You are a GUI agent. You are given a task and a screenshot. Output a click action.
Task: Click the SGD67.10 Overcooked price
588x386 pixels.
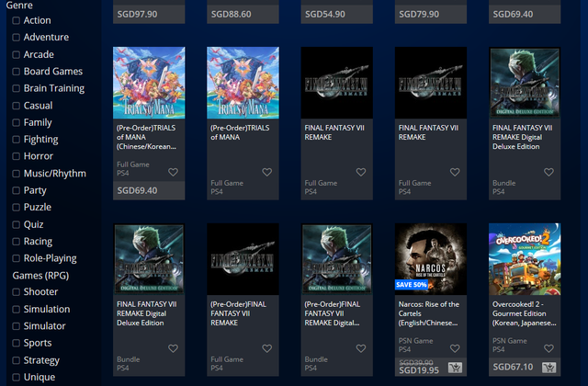(x=513, y=367)
